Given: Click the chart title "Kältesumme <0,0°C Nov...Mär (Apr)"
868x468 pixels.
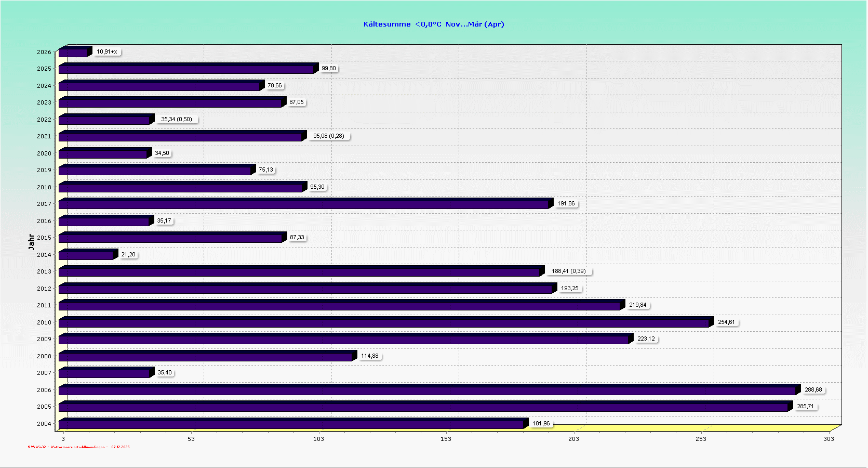Looking at the screenshot, I should pyautogui.click(x=433, y=24).
